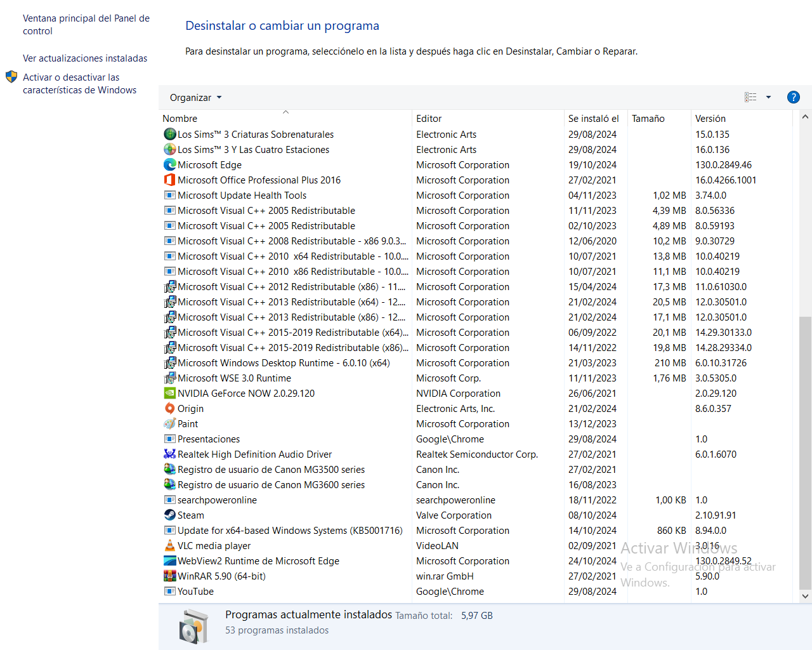Open Activar o desactivar las características de Windows
This screenshot has width=812, height=650.
click(79, 84)
